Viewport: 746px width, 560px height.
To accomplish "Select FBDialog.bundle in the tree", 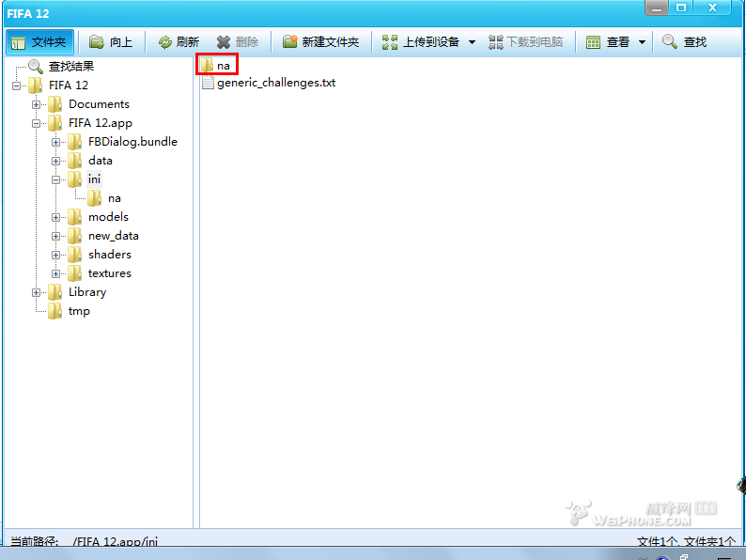I will coord(132,142).
